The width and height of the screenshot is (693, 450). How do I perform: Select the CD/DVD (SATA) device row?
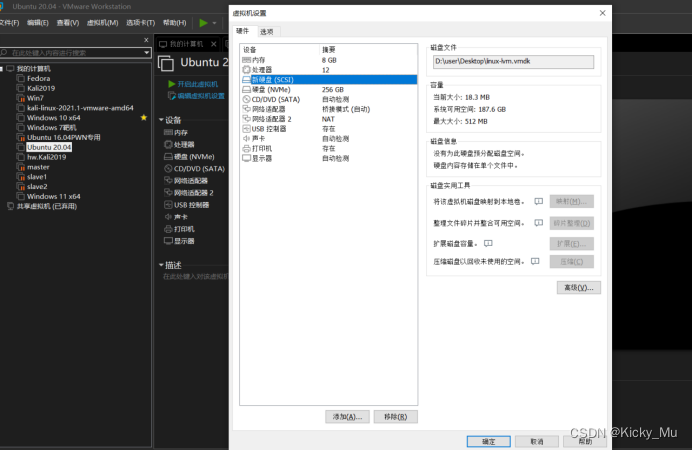(x=328, y=99)
